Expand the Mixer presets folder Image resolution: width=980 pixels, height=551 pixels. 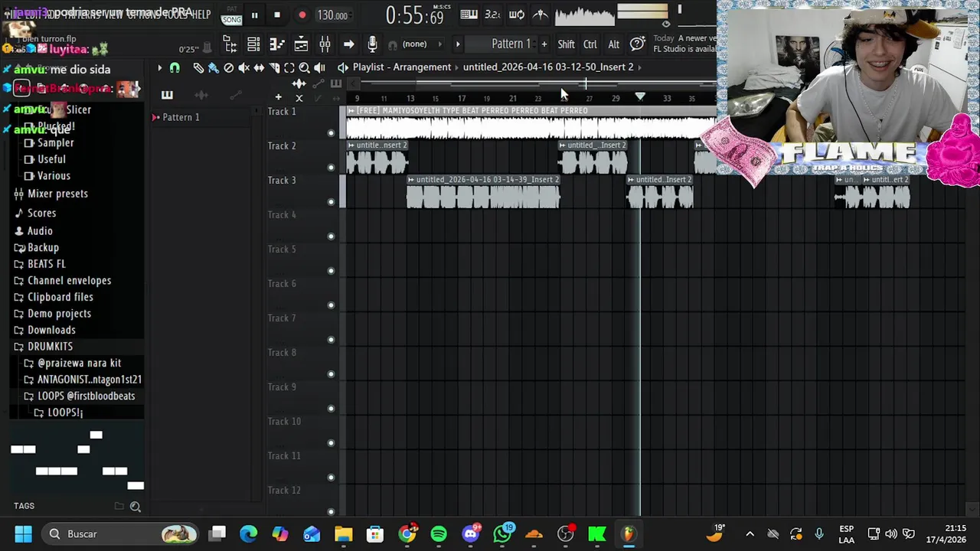[x=57, y=194]
